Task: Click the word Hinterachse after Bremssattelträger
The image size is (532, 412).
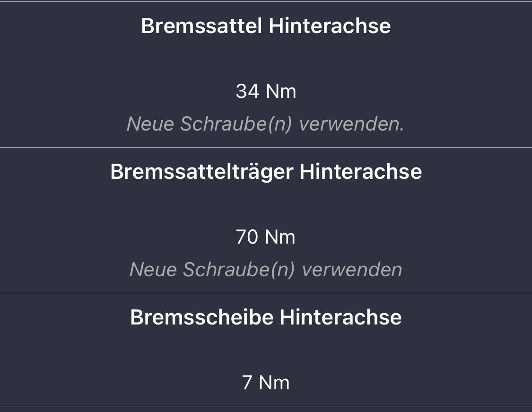Action: [361, 171]
